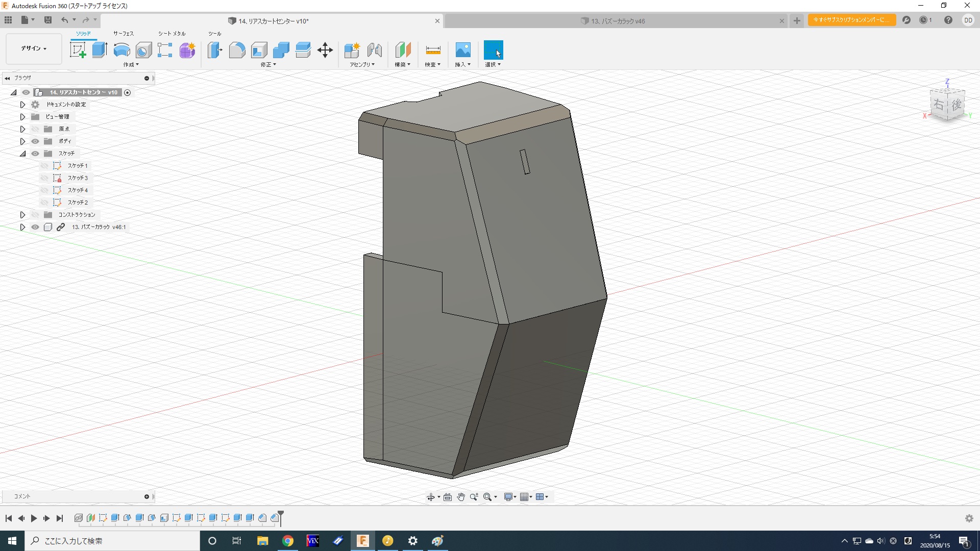980x551 pixels.
Task: Open the デザイン workspace dropdown
Action: pos(34,48)
